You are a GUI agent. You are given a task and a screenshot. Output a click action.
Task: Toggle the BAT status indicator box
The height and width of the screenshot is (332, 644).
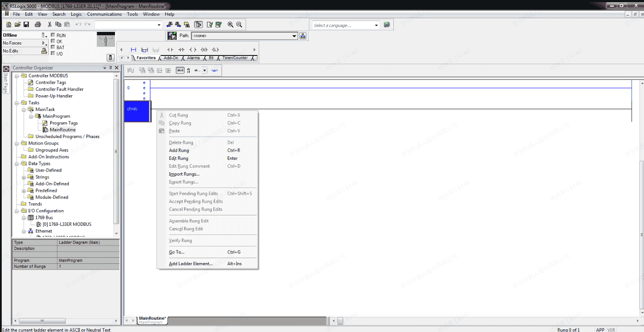(53, 48)
